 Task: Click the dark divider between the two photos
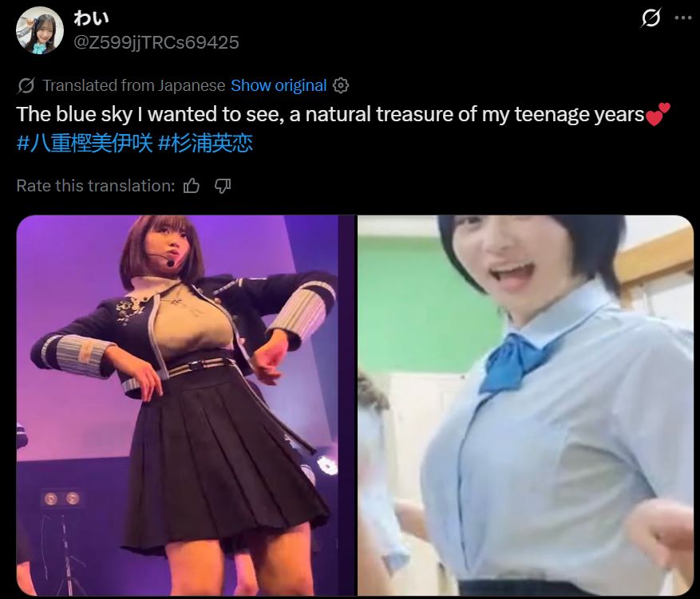tap(348, 405)
